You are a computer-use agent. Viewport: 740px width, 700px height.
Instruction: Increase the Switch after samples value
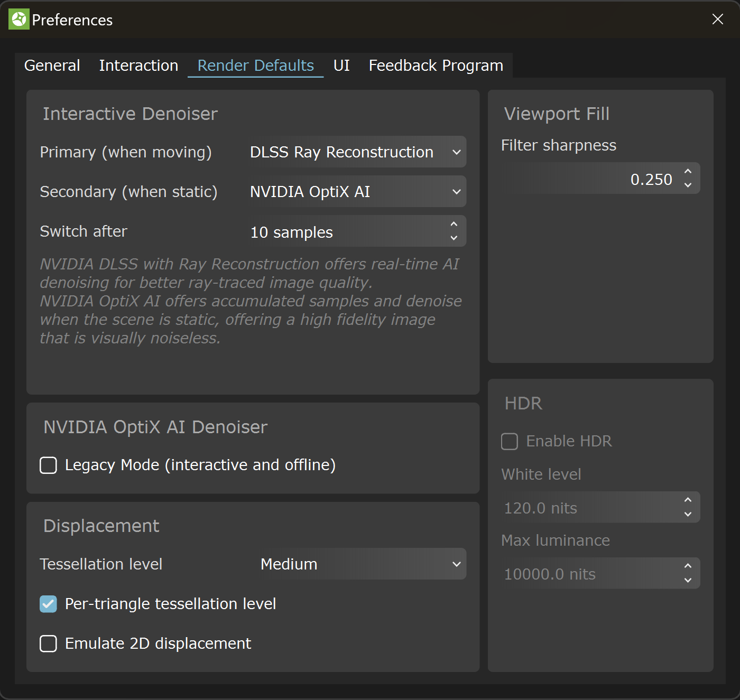click(x=454, y=225)
